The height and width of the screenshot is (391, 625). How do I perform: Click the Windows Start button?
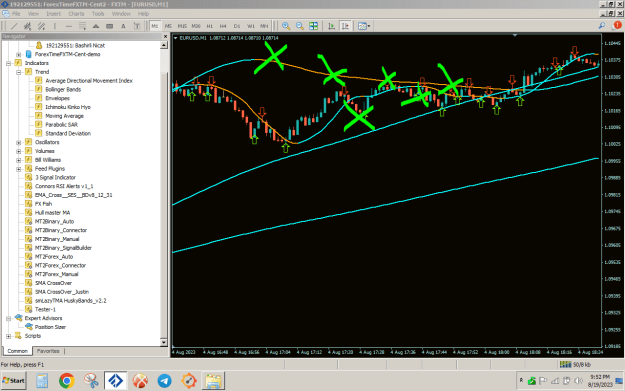coord(14,381)
